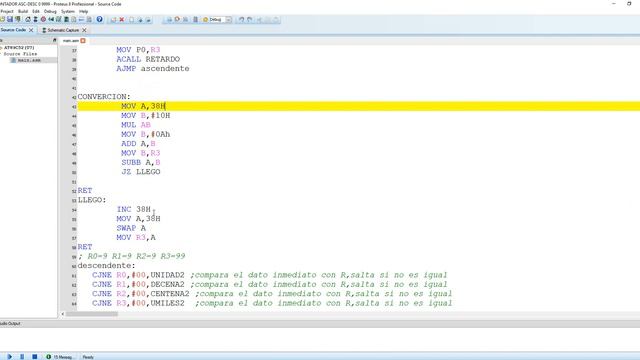The width and height of the screenshot is (640, 360).
Task: Open project settings gear icon beside Debug
Action: point(205,20)
